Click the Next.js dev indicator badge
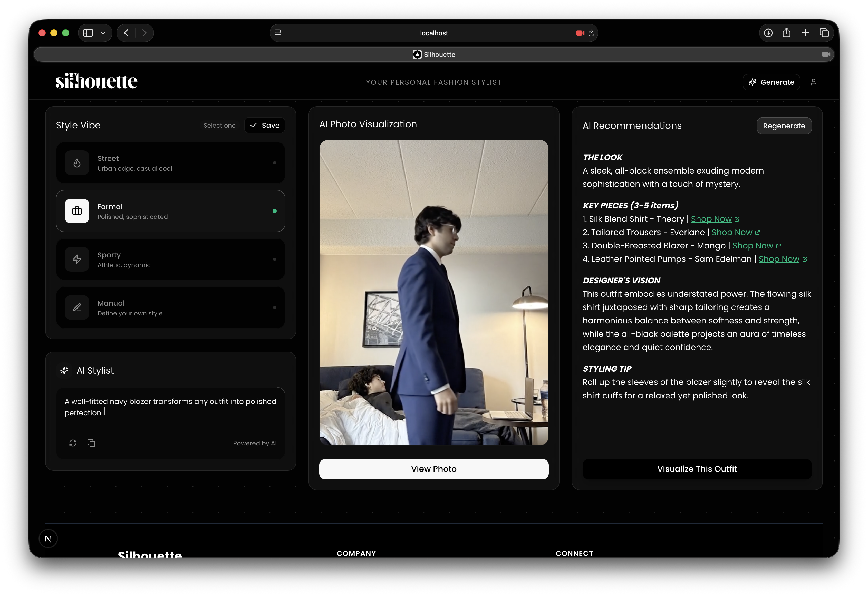Image resolution: width=868 pixels, height=596 pixels. [48, 539]
